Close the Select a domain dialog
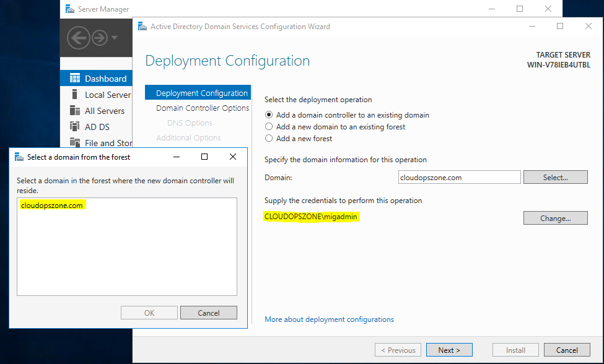 click(233, 157)
